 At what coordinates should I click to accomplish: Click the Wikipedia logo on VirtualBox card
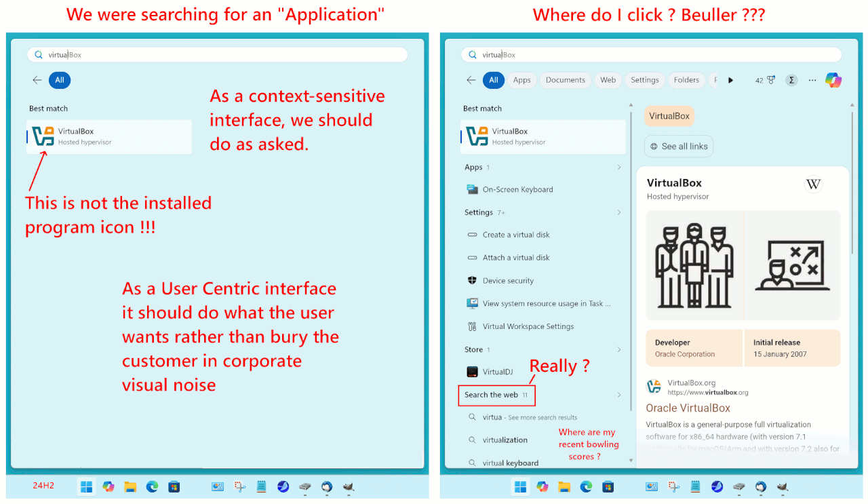point(813,184)
